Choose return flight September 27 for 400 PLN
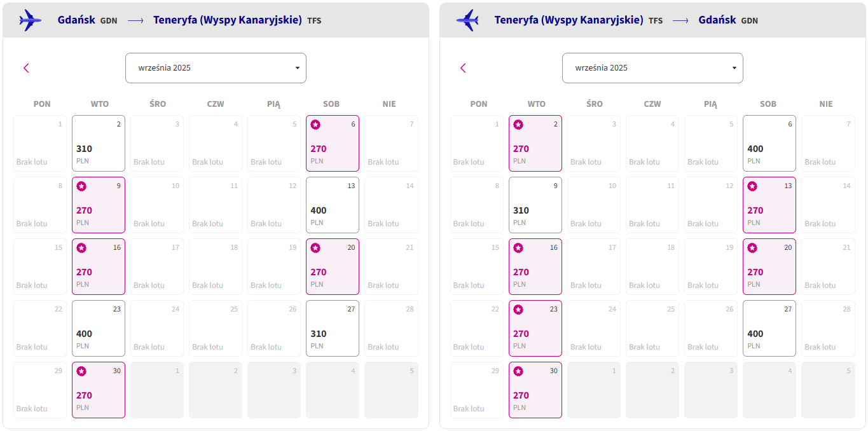868x431 pixels. click(x=769, y=328)
